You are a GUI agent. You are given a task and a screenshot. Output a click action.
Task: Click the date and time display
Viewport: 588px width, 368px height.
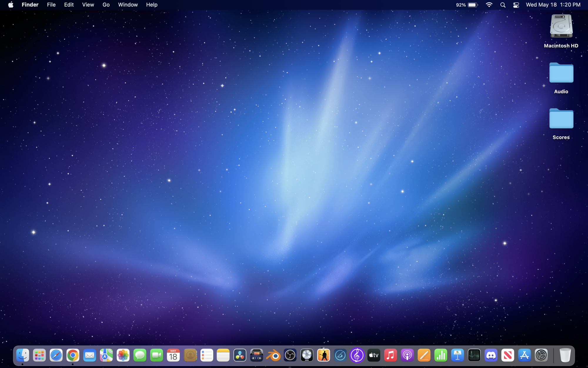pos(553,5)
